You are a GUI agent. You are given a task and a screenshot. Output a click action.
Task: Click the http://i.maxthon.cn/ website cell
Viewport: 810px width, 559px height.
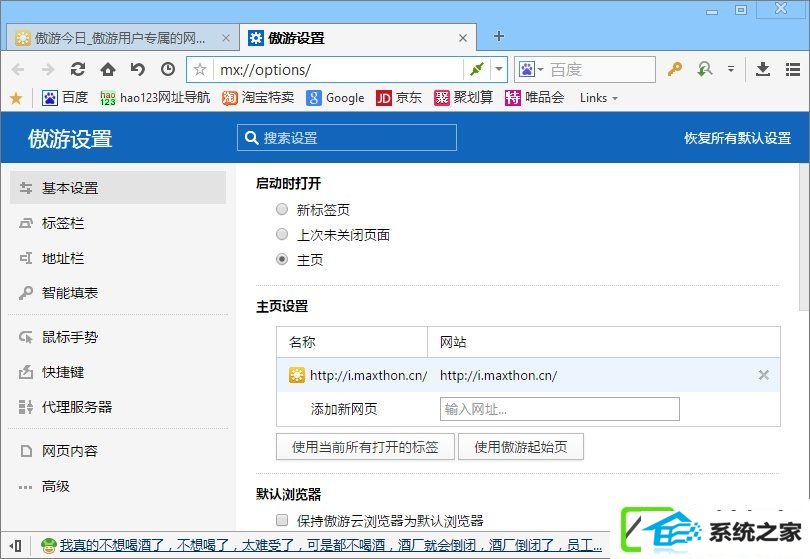[498, 375]
